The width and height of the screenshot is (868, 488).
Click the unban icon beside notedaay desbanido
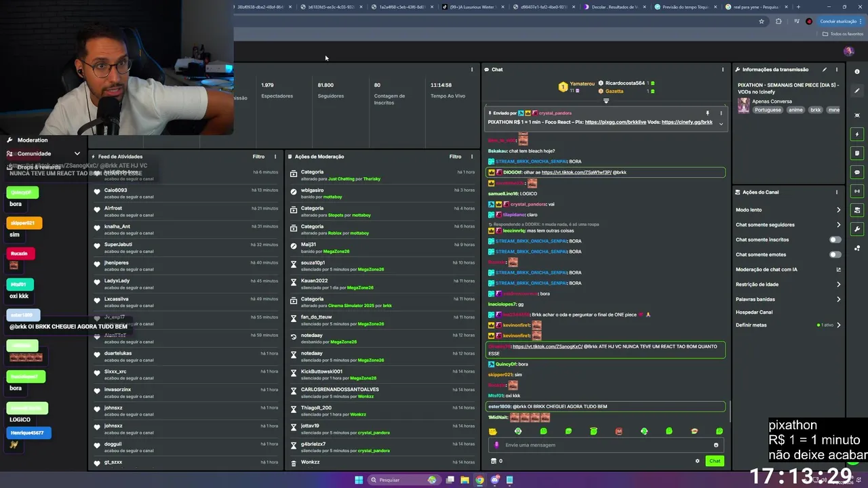[294, 337]
